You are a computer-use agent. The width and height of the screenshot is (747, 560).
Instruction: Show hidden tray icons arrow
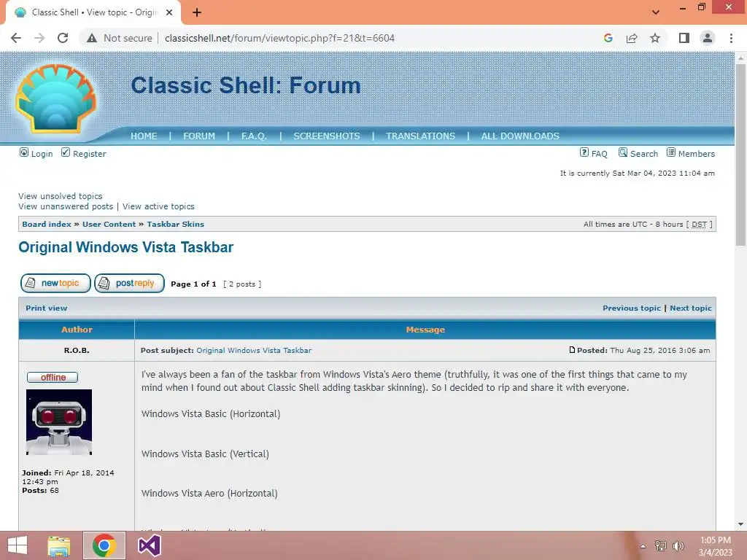643,546
